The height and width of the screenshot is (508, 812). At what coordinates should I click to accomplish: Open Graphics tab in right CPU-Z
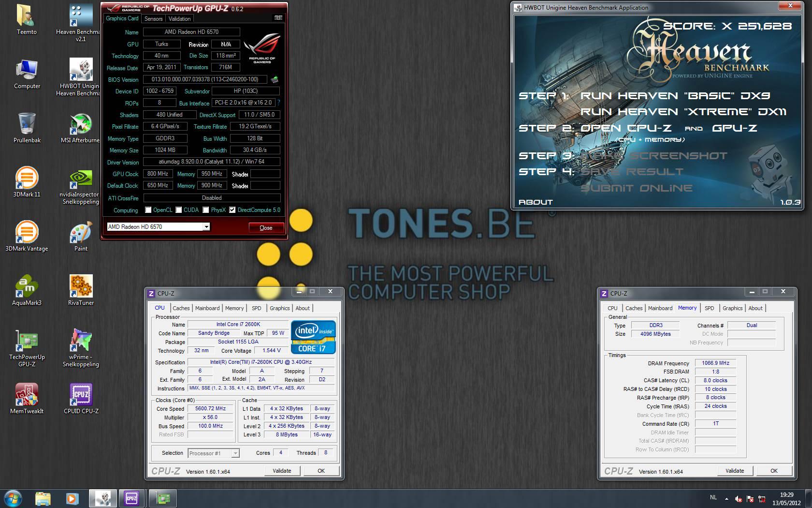[x=732, y=308]
